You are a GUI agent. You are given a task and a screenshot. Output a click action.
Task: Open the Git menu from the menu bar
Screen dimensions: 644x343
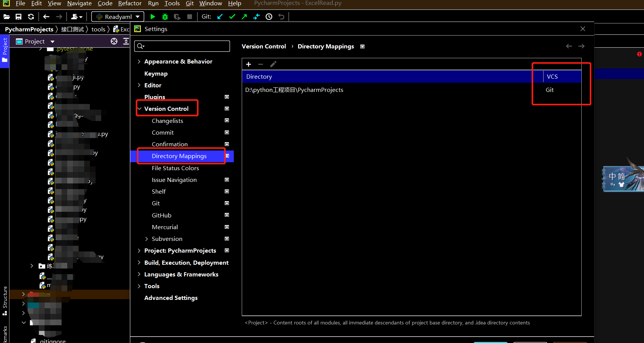(189, 3)
